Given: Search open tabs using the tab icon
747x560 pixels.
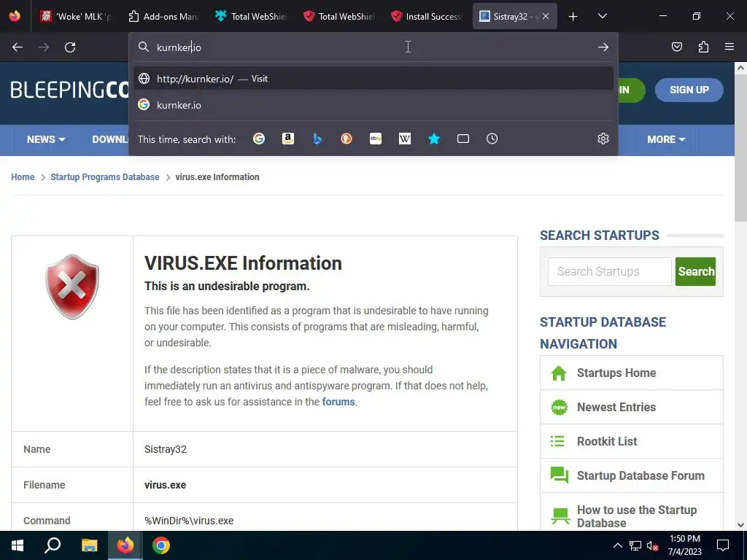Looking at the screenshot, I should click(463, 139).
